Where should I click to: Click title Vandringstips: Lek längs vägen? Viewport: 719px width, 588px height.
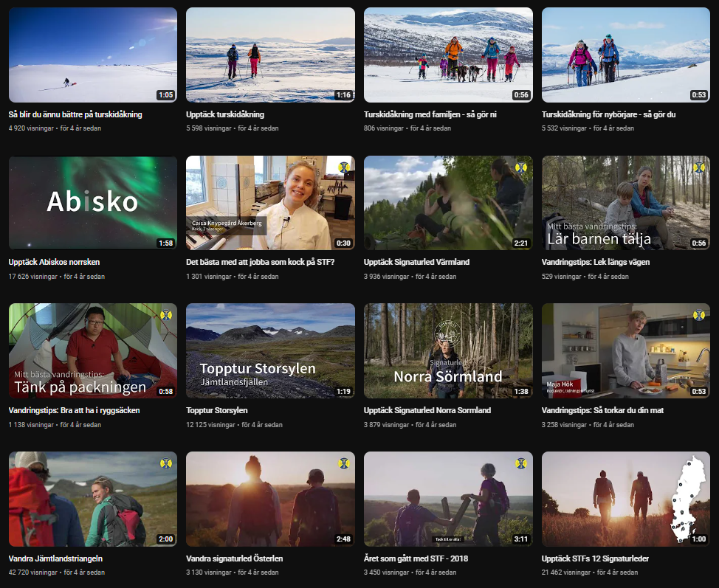596,262
